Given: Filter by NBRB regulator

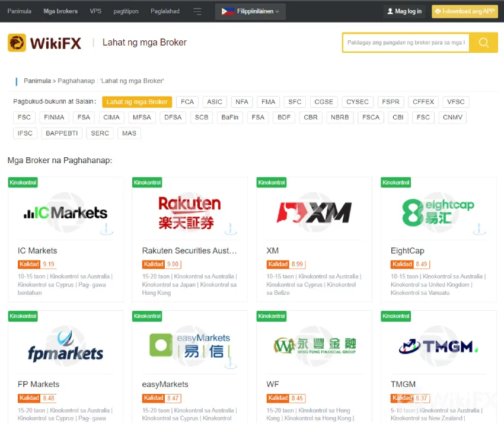Looking at the screenshot, I should pyautogui.click(x=340, y=117).
